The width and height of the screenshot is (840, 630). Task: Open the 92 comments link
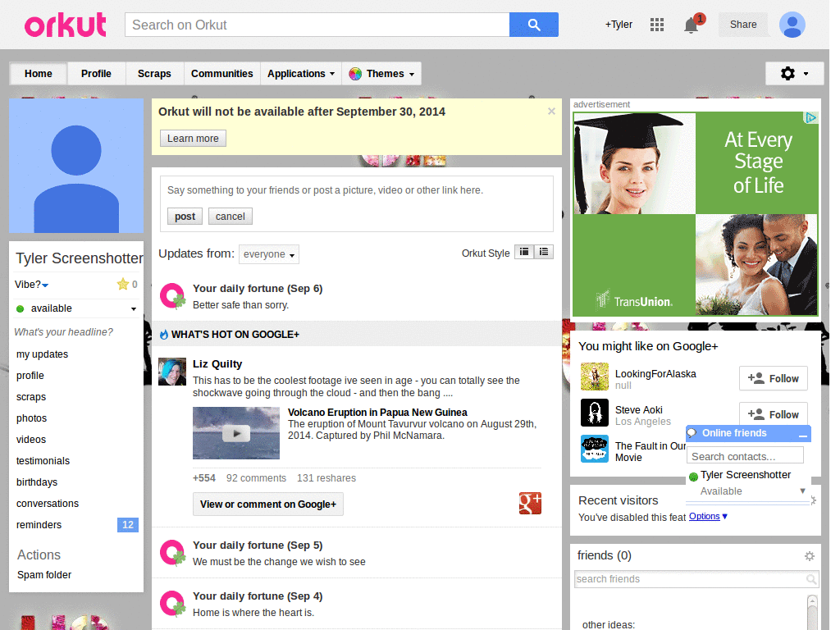tap(256, 478)
